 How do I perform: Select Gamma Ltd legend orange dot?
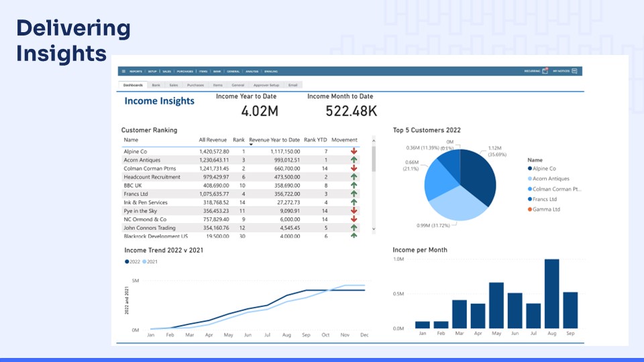pos(530,209)
